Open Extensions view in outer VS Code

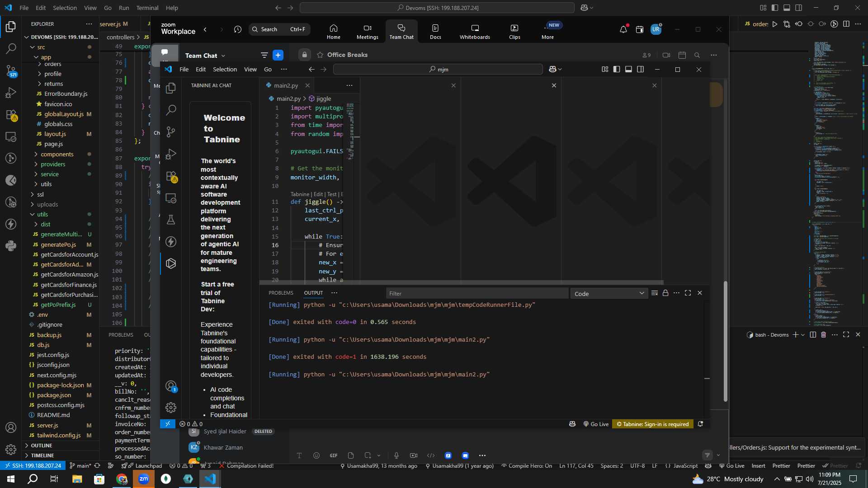(x=11, y=115)
